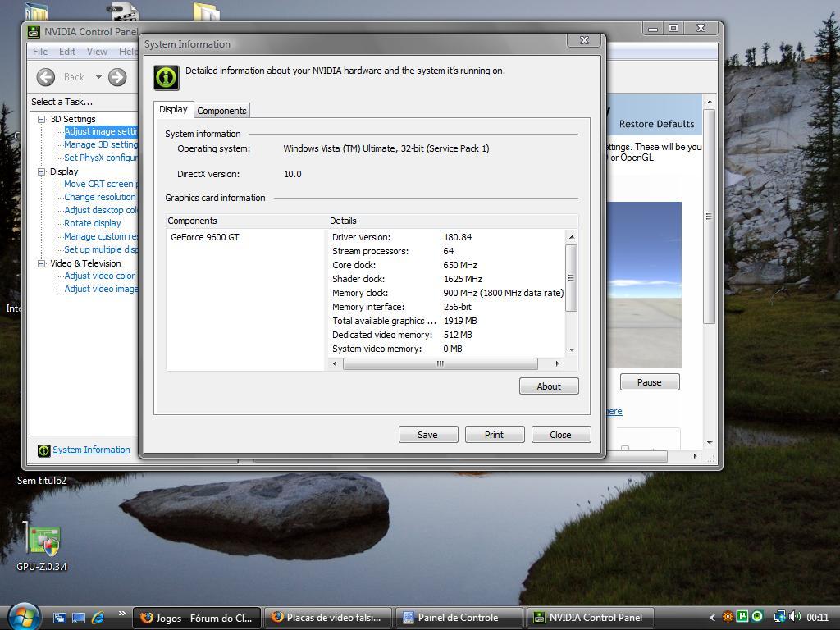Select Adjust image settings tree item

pos(101,132)
